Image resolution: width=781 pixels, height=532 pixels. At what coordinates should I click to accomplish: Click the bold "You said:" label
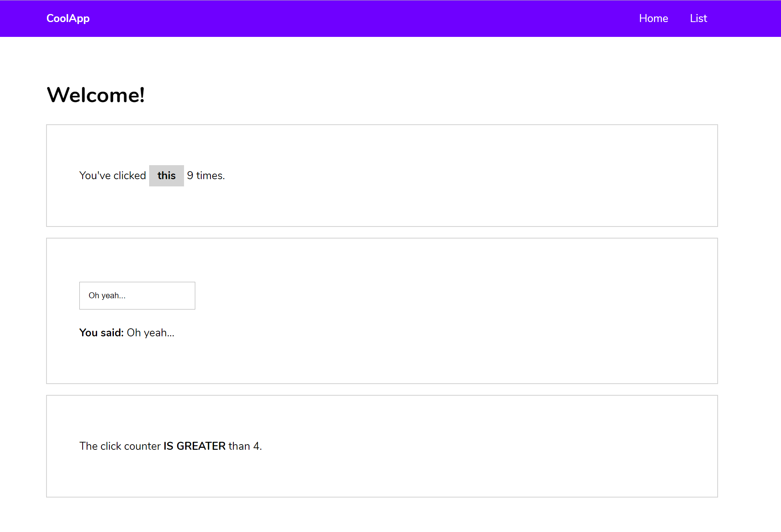[x=101, y=333]
